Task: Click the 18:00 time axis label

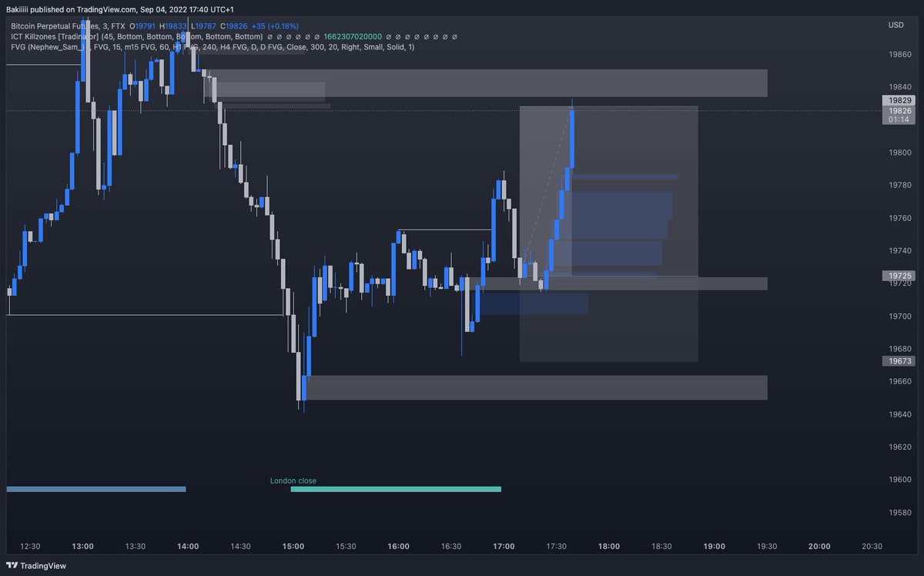Action: tap(609, 546)
